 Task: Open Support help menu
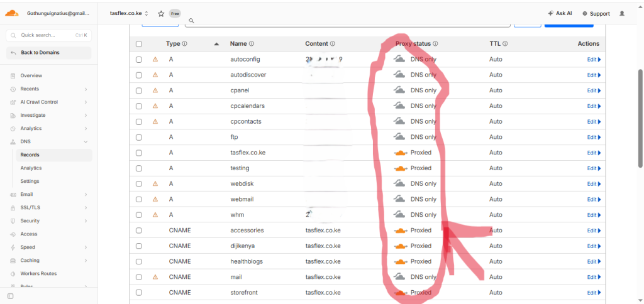point(596,14)
